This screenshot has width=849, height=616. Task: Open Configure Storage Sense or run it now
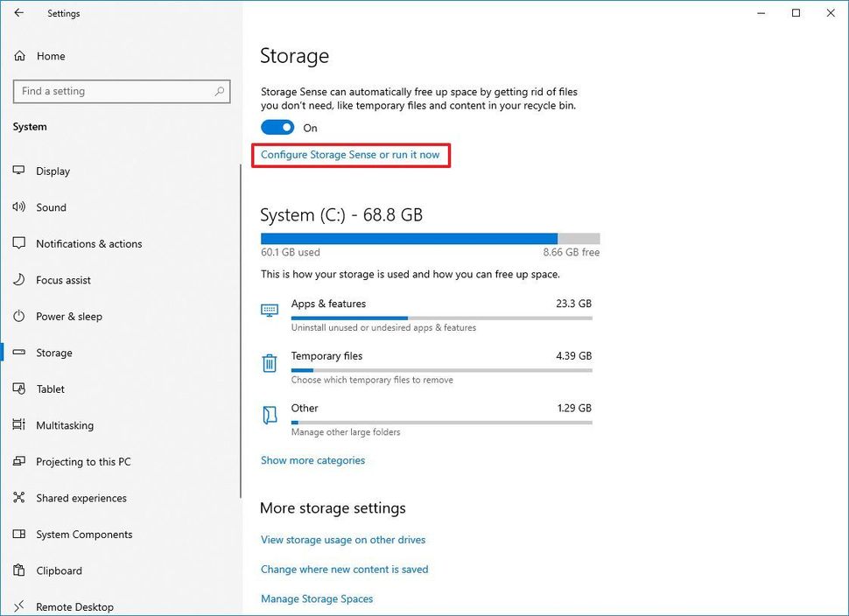pos(351,154)
